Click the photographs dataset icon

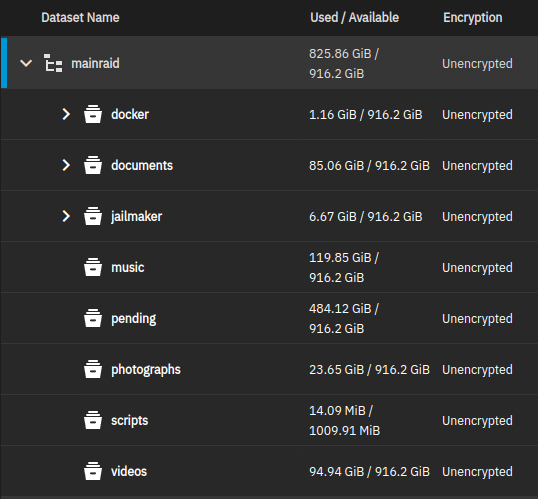(93, 369)
